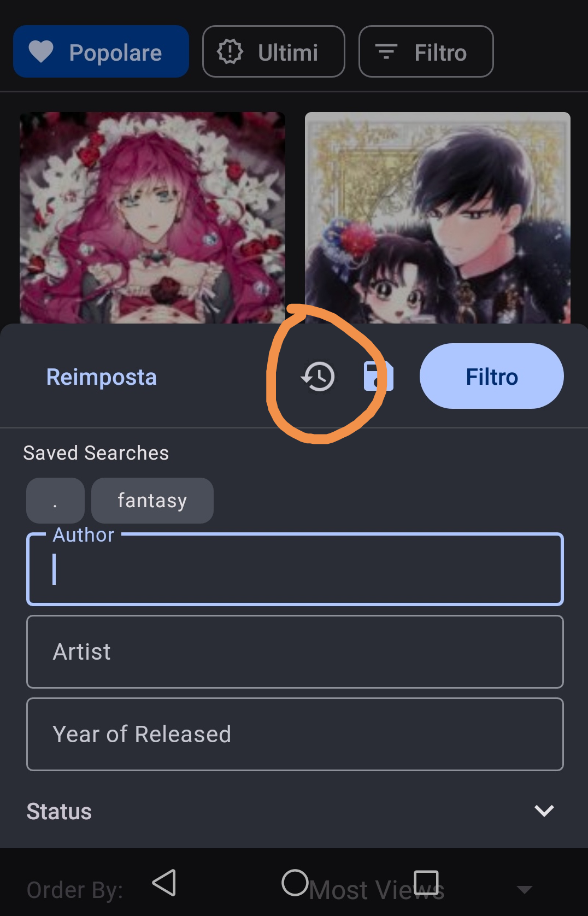Focus the Artist input field
588x916 pixels.
295,651
